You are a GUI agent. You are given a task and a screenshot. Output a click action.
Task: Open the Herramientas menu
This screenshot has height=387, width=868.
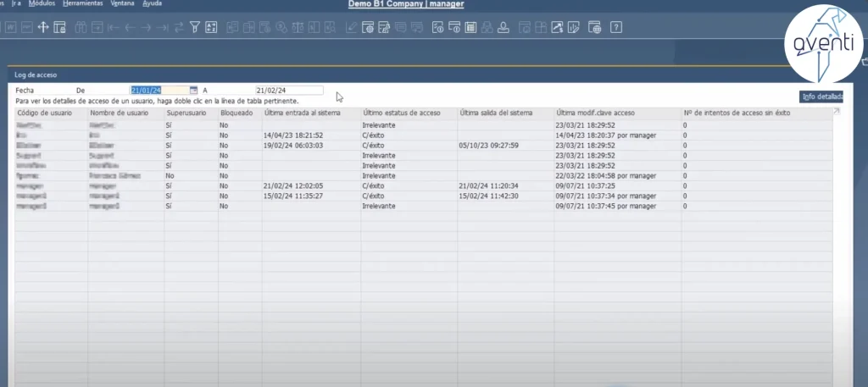tap(83, 3)
